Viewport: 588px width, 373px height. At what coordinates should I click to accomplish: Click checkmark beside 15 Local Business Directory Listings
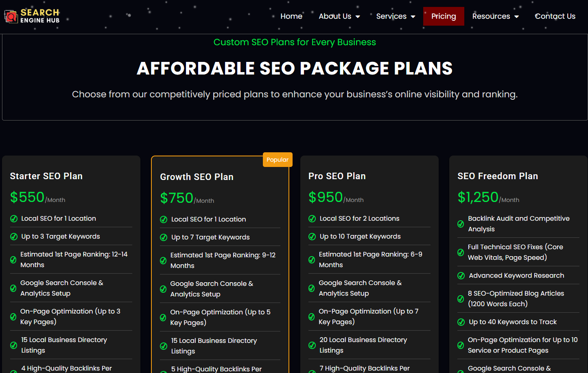[13, 345]
